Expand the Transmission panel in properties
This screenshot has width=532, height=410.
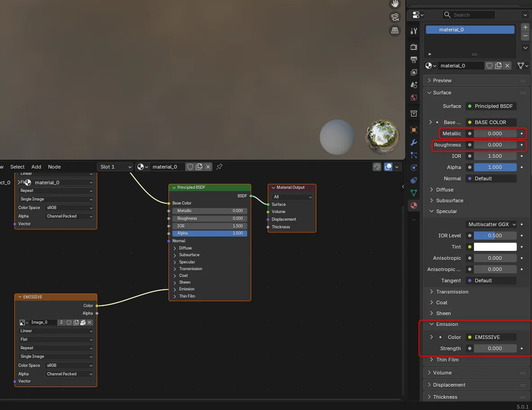pos(452,292)
